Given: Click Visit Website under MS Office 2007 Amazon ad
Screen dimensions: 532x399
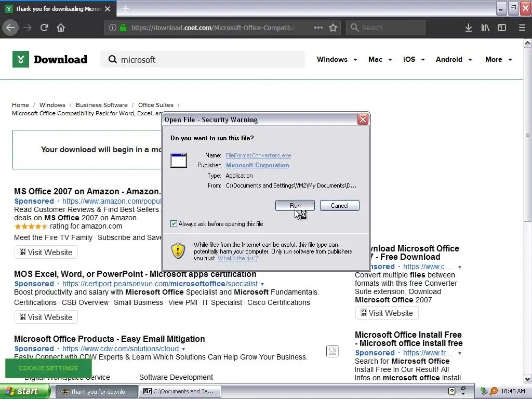Looking at the screenshot, I should [46, 252].
